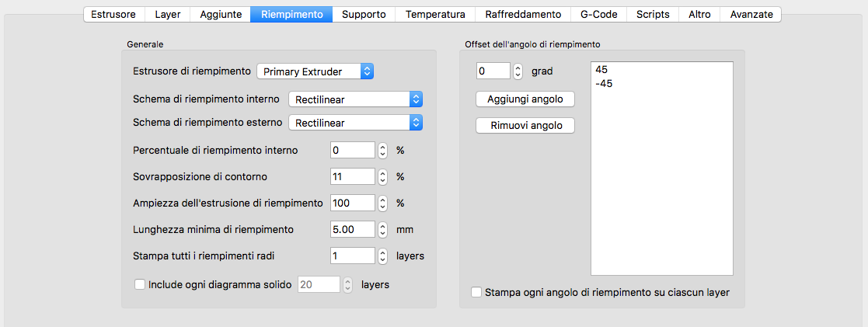This screenshot has width=868, height=327.
Task: Click the angle offset grad stepper
Action: pyautogui.click(x=518, y=71)
